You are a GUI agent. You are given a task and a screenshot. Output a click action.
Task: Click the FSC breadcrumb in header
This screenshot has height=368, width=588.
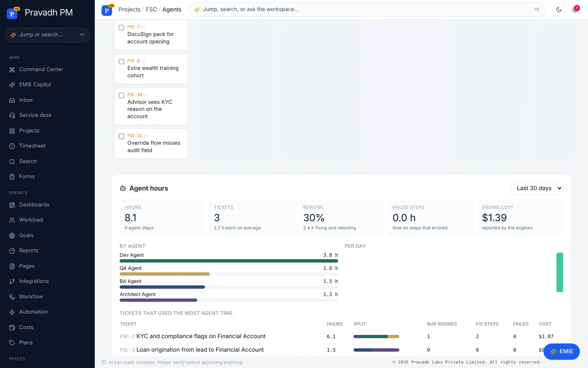click(x=151, y=10)
